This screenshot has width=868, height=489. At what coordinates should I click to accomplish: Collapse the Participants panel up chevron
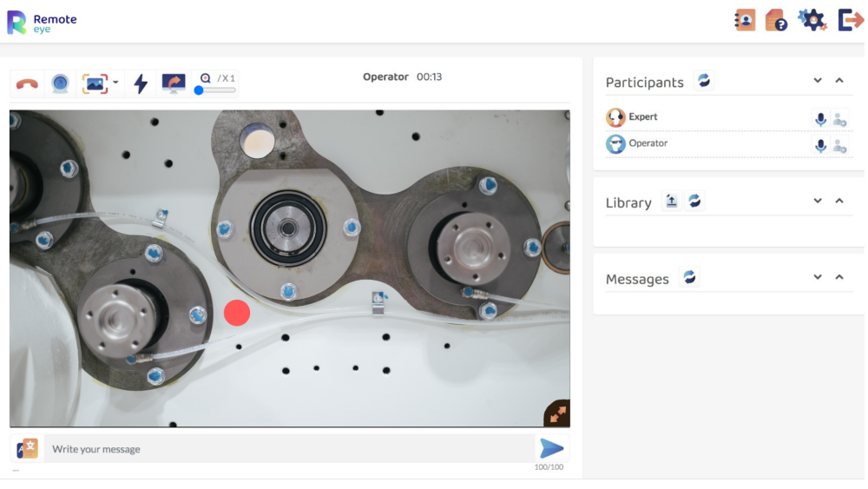click(x=839, y=81)
